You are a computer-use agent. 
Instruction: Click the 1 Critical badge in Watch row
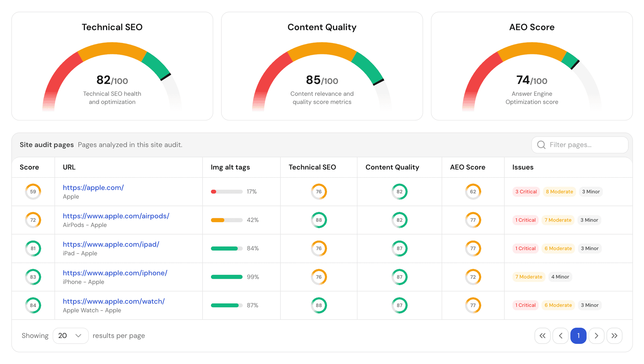coord(525,305)
